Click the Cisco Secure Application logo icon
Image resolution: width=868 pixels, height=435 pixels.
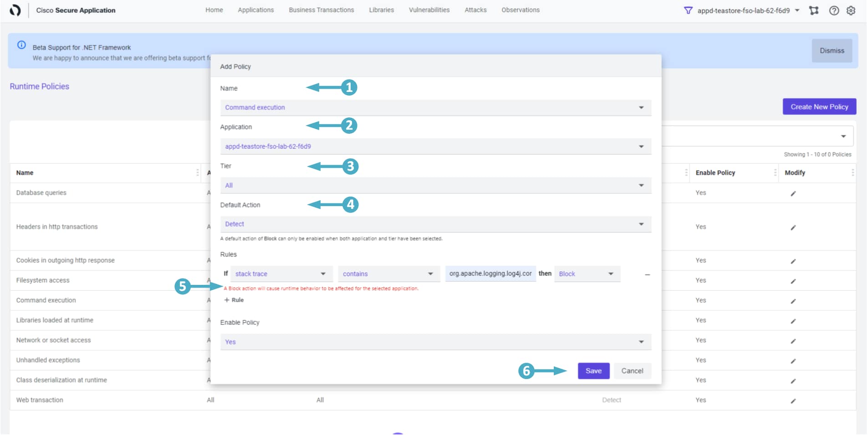pos(15,10)
